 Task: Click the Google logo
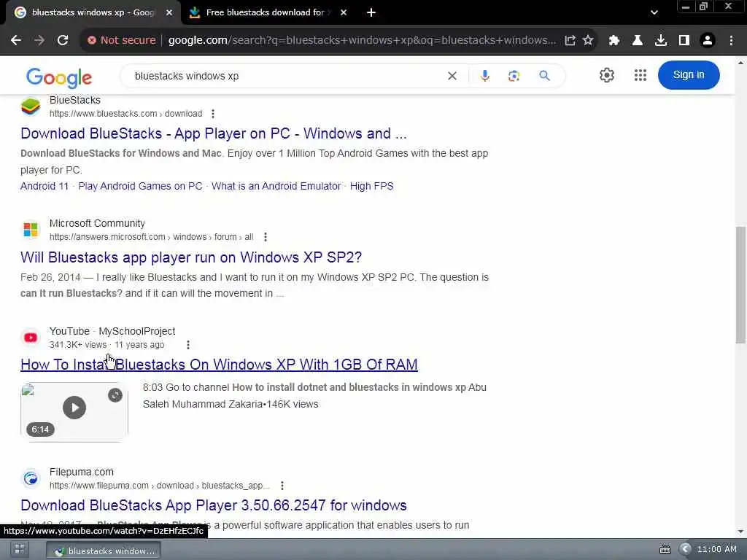[59, 77]
